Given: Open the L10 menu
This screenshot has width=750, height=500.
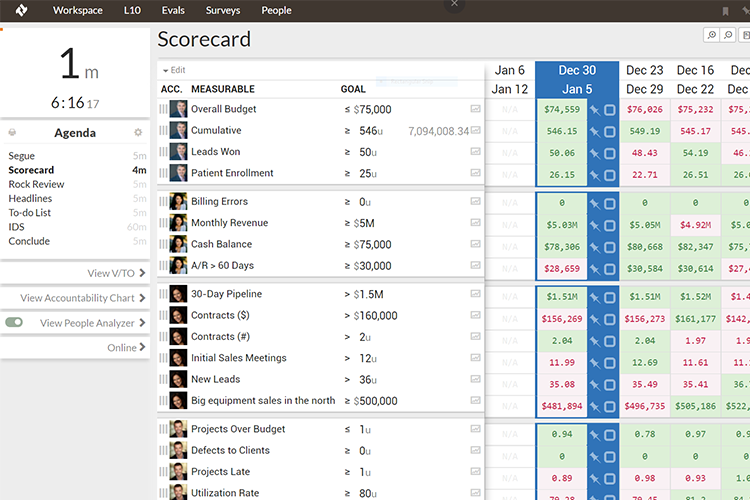Looking at the screenshot, I should (132, 10).
